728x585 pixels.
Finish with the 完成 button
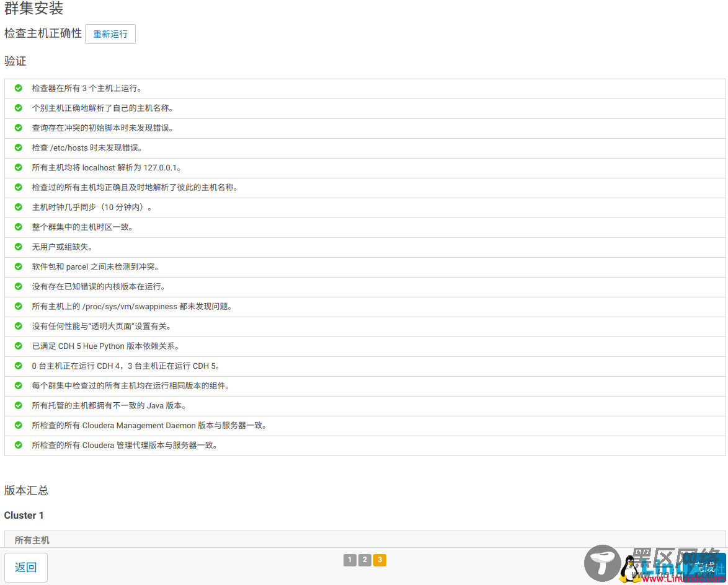point(705,567)
